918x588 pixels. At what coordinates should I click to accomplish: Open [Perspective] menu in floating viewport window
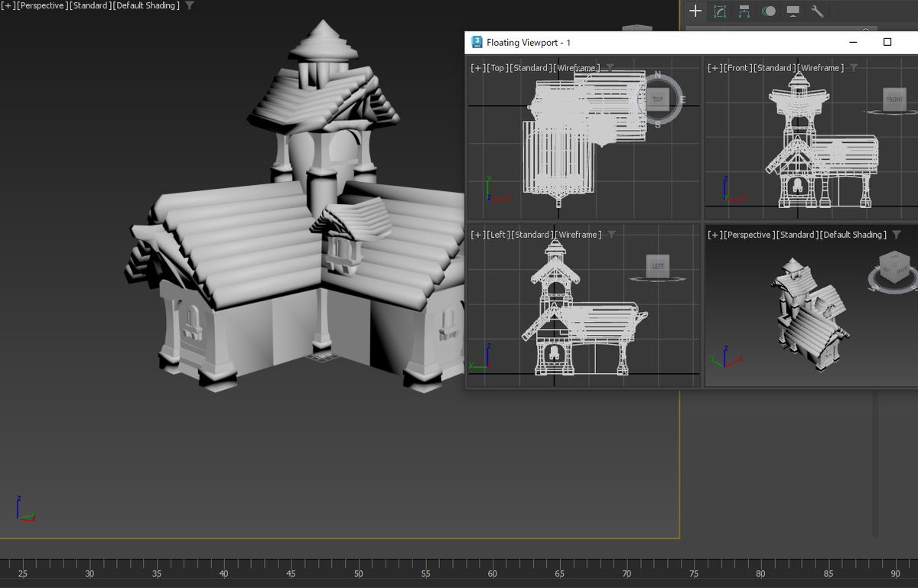pyautogui.click(x=749, y=235)
